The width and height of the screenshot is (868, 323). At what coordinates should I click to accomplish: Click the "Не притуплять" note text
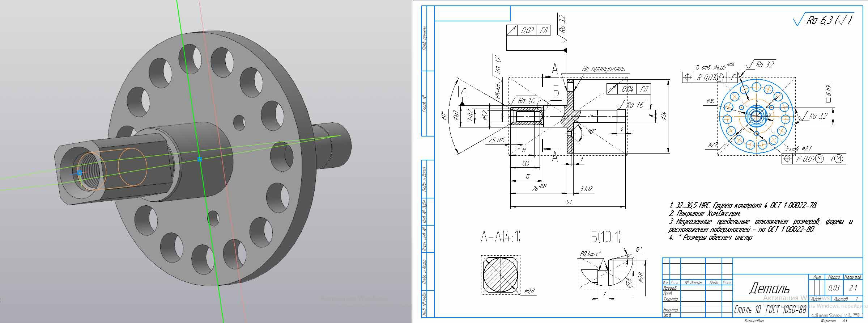(x=603, y=69)
